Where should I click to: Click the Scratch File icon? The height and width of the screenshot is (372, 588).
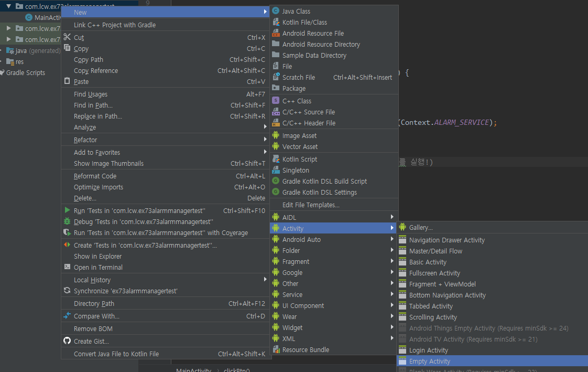pos(276,77)
